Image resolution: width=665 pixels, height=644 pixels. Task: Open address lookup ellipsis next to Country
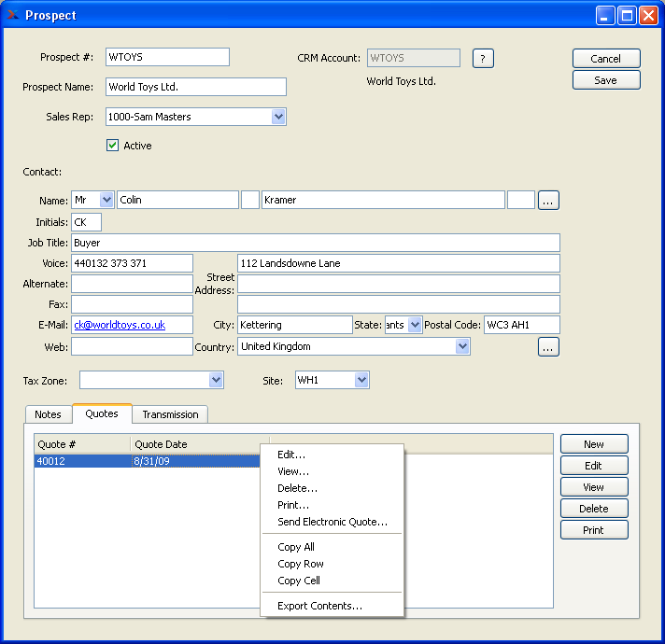pos(549,347)
